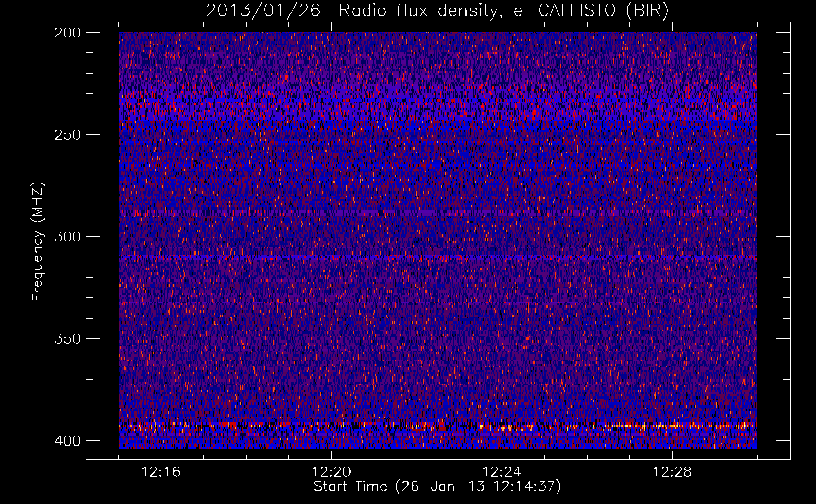The width and height of the screenshot is (816, 504).
Task: Click the plot title '2013/01/26 Radio flux density'
Action: point(437,11)
